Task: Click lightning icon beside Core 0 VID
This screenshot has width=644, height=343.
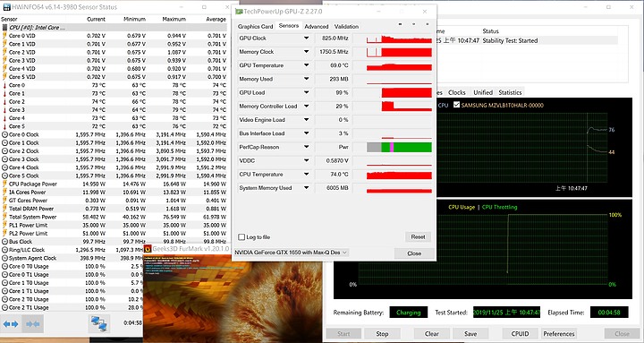Action: click(x=4, y=36)
